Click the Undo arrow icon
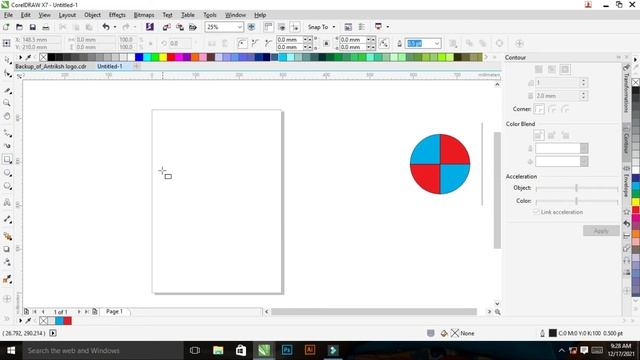Screen dimensions: 640x360 point(106,27)
